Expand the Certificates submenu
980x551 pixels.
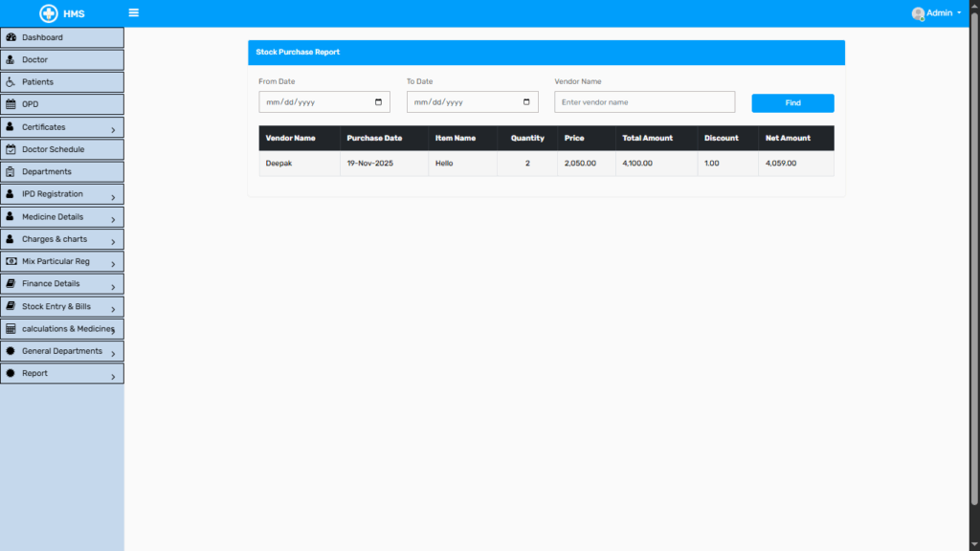pyautogui.click(x=112, y=129)
